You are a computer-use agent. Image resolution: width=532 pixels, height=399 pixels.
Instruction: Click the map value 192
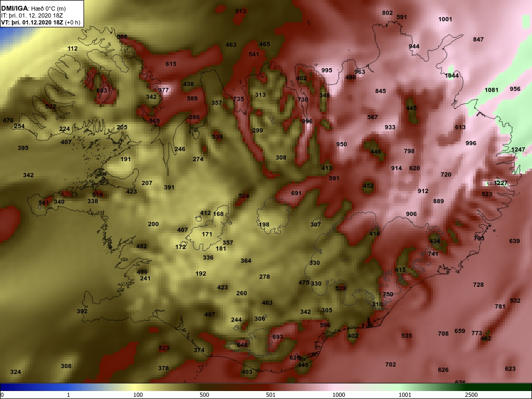click(x=201, y=273)
